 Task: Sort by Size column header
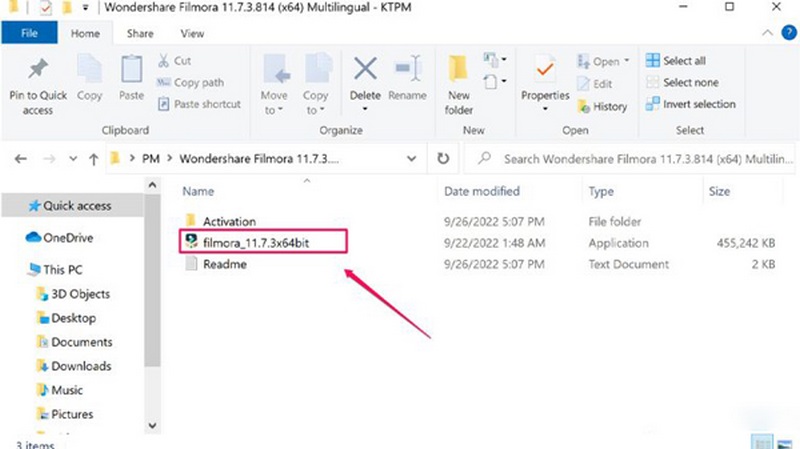(719, 191)
